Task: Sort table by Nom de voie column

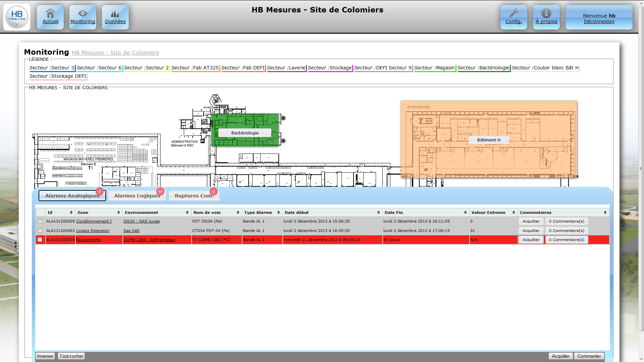Action: 216,213
